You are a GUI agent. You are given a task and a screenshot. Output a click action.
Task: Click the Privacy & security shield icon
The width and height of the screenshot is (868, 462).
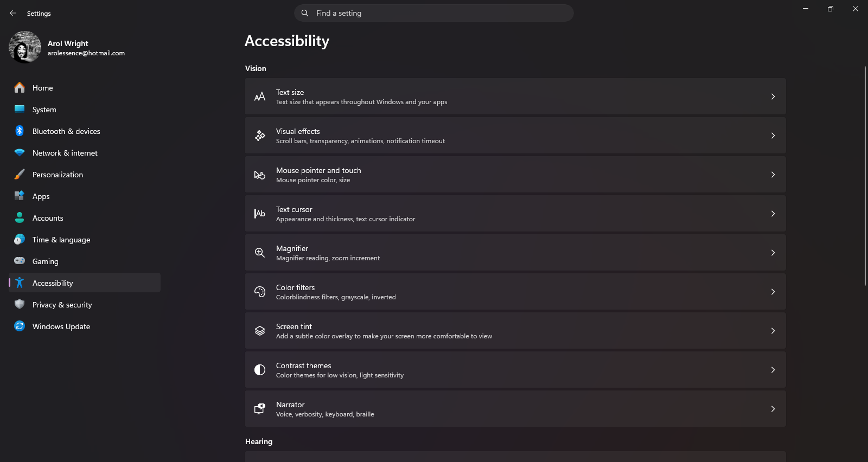[20, 304]
